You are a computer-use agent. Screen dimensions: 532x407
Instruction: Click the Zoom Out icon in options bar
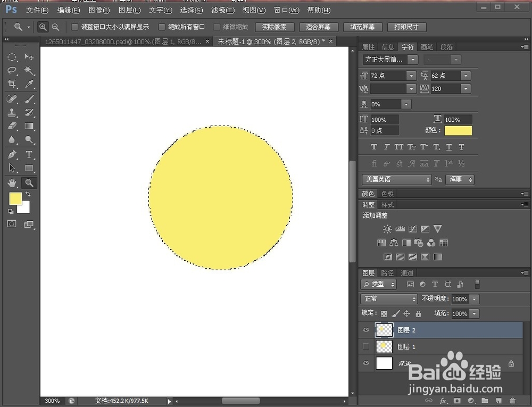(55, 27)
